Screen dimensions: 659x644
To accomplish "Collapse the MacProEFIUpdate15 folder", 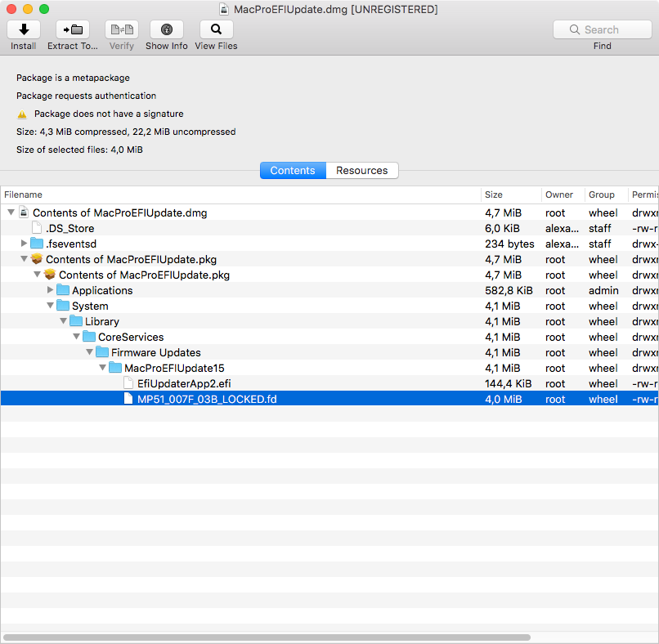I will coord(102,368).
